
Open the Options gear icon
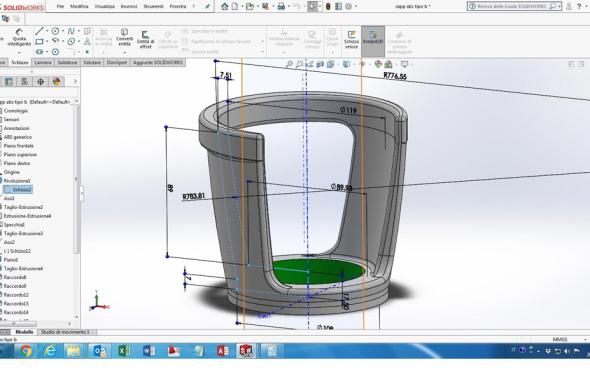(349, 6)
